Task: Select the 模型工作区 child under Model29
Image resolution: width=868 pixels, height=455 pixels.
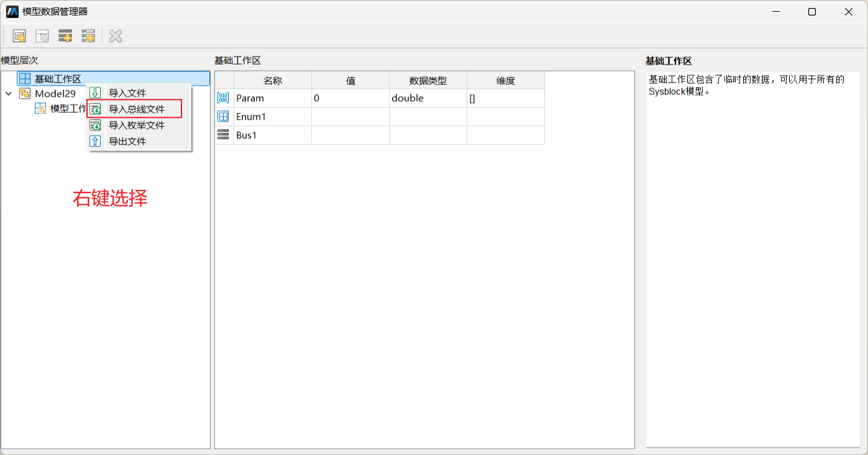Action: point(60,109)
